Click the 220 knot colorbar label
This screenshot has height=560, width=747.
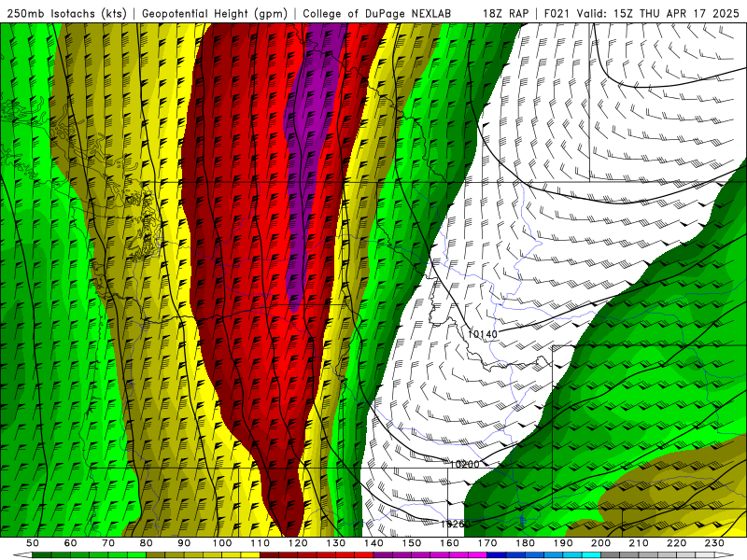(x=676, y=543)
